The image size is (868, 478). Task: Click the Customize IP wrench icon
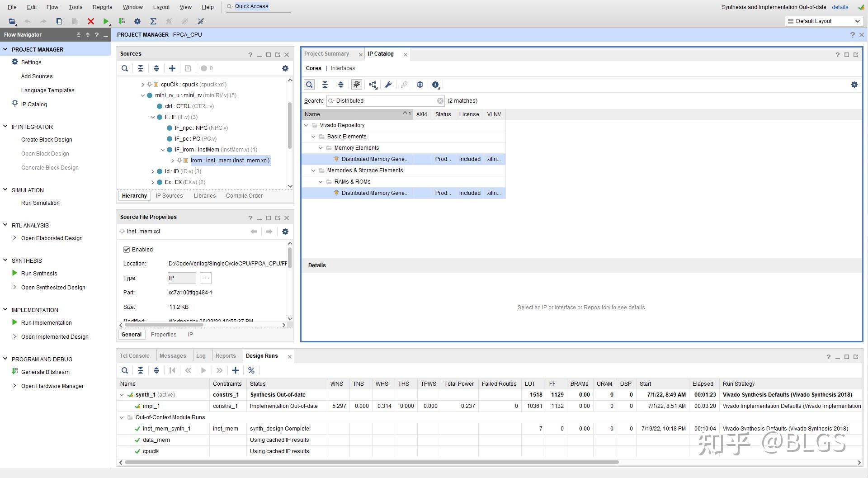388,85
